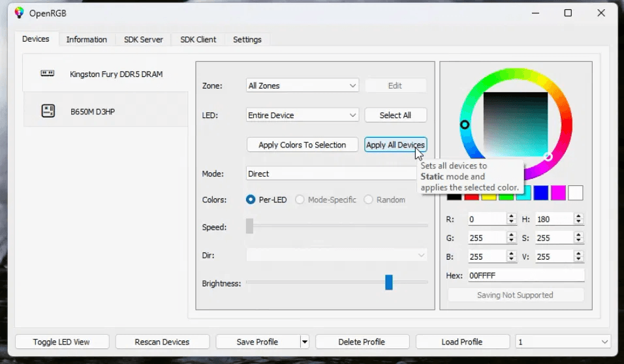Viewport: 624px width, 364px height.
Task: Select the B650M D3HP device name
Action: (x=93, y=112)
